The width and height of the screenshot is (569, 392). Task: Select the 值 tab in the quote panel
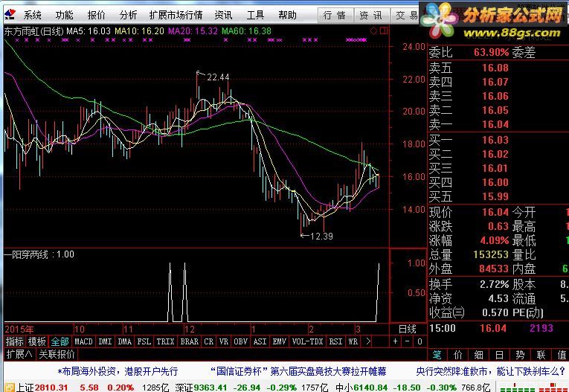point(561,355)
